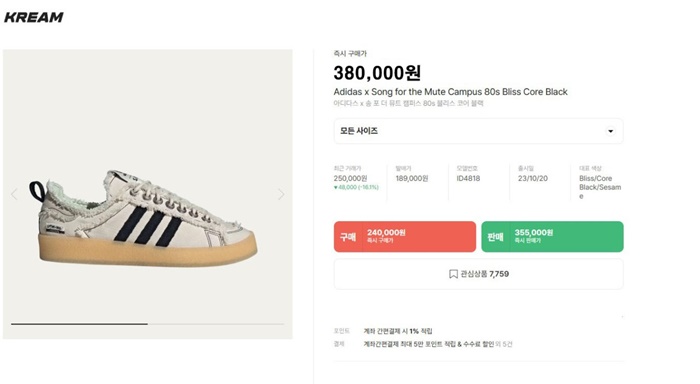Click the release date 23/10/20
700x384 pixels.
tap(533, 178)
